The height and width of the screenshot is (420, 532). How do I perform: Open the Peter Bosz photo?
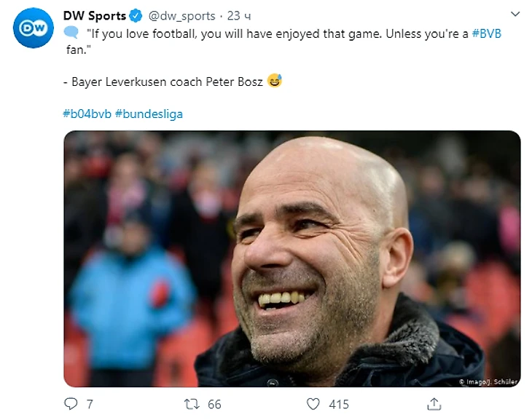click(x=292, y=258)
